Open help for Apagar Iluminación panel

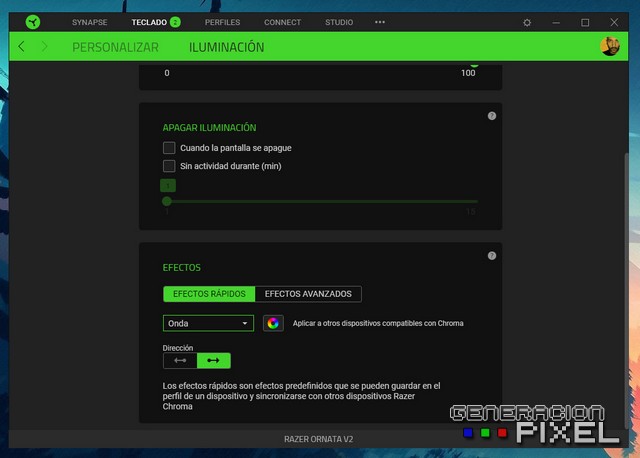(x=492, y=116)
